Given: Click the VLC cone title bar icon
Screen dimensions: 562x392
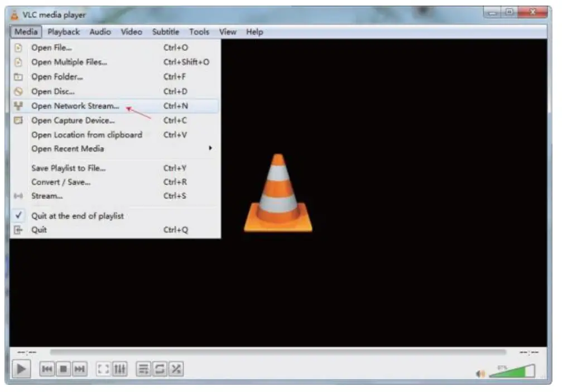Looking at the screenshot, I should 15,15.
